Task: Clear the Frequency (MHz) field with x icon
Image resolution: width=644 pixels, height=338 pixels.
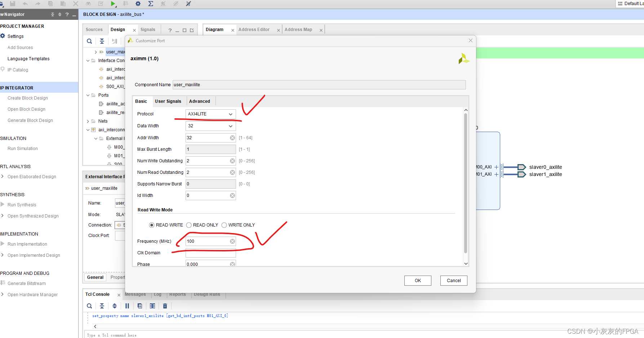Action: point(232,241)
